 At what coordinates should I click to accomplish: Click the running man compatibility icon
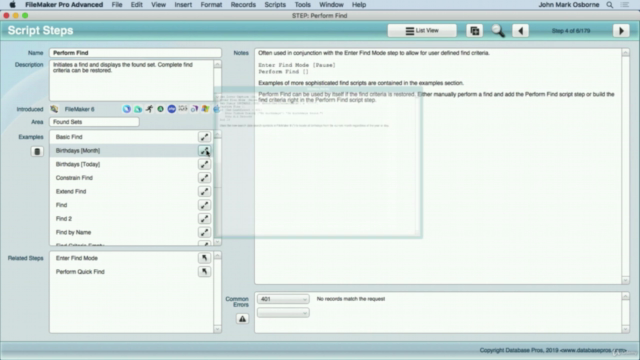[149, 109]
